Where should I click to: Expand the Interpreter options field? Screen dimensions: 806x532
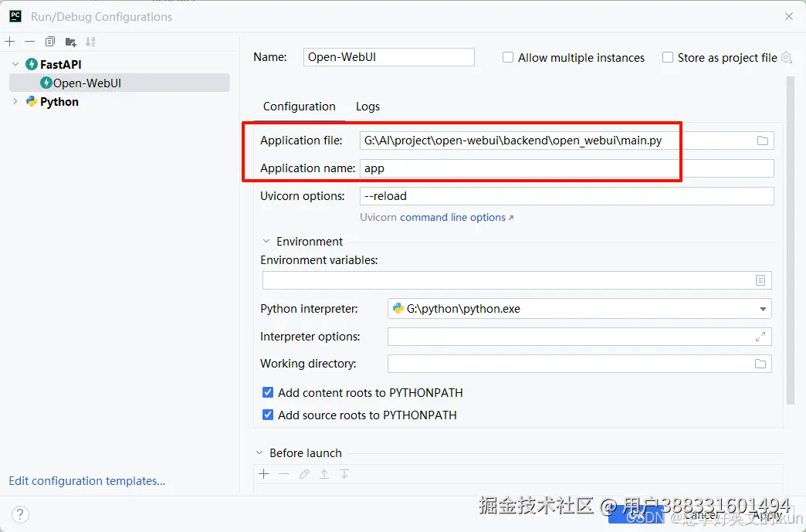coord(760,337)
